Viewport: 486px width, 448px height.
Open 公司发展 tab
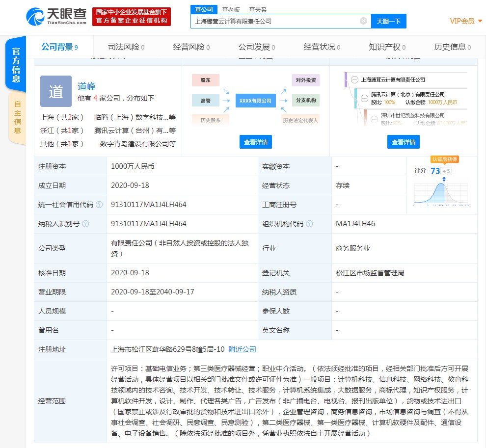257,47
